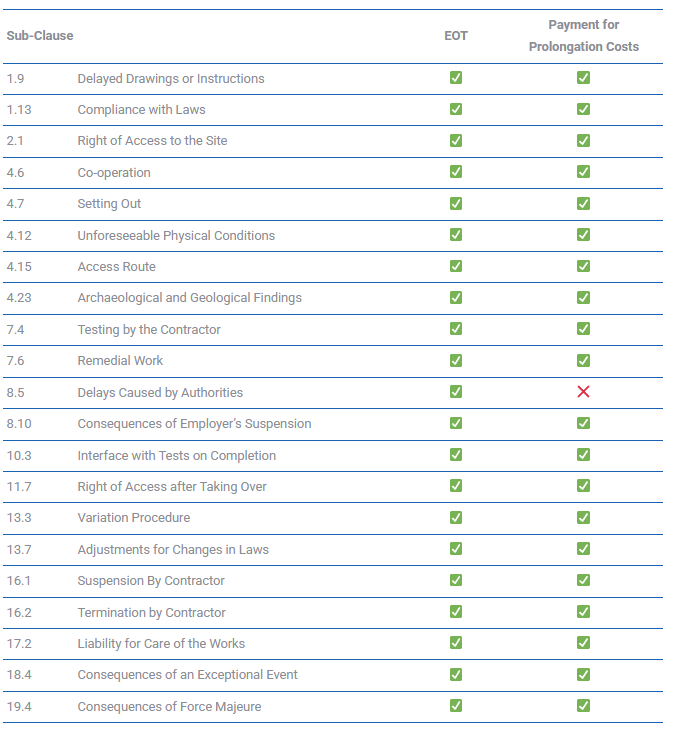The image size is (688, 729).
Task: Click EOT checkmark for Suspension By Contractor
Action: (456, 581)
